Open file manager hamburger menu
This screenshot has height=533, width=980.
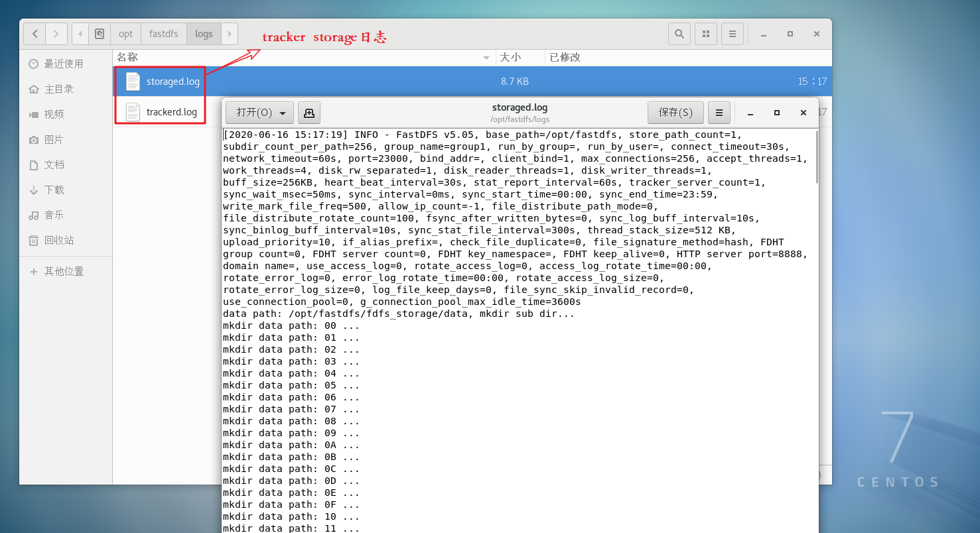[x=733, y=34]
